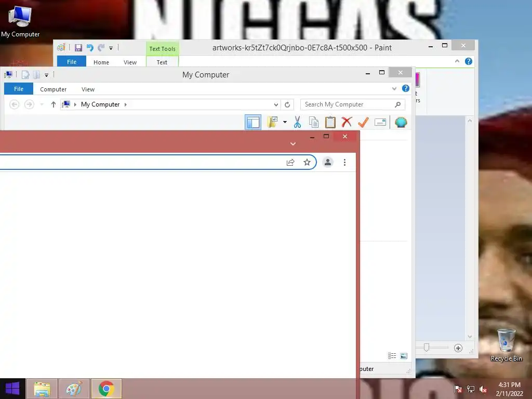Click the Email envelope icon in the toolbar
The width and height of the screenshot is (532, 399).
(380, 122)
